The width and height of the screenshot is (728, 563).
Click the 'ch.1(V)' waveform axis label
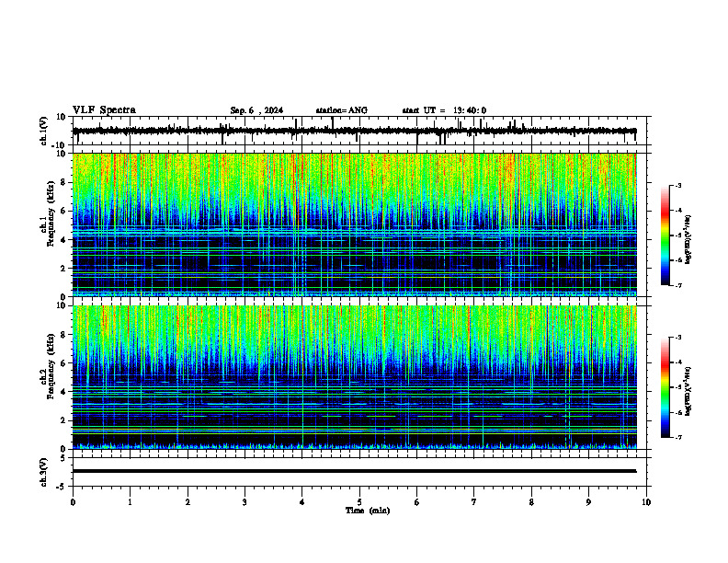(45, 131)
